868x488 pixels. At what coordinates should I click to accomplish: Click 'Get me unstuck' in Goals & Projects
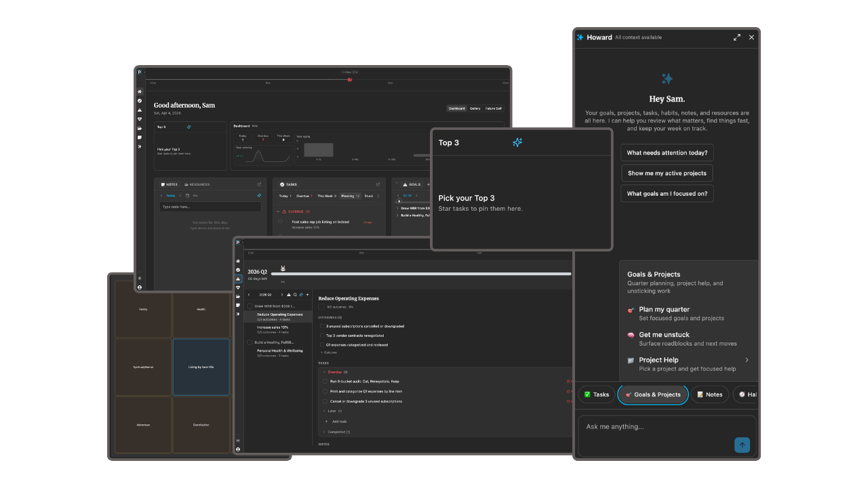[663, 334]
